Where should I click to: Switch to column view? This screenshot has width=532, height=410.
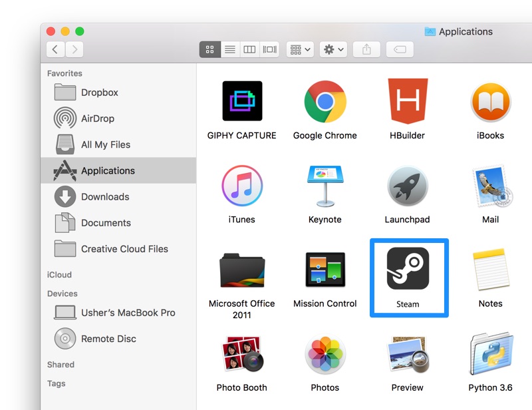[250, 50]
